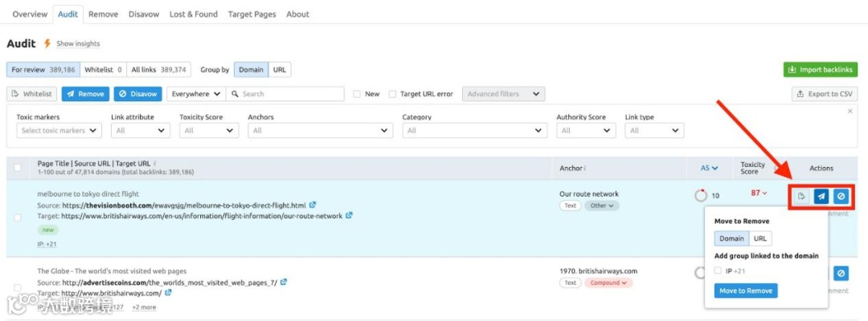
Task: Open Toxicity Score filter dropdown
Action: coord(209,130)
